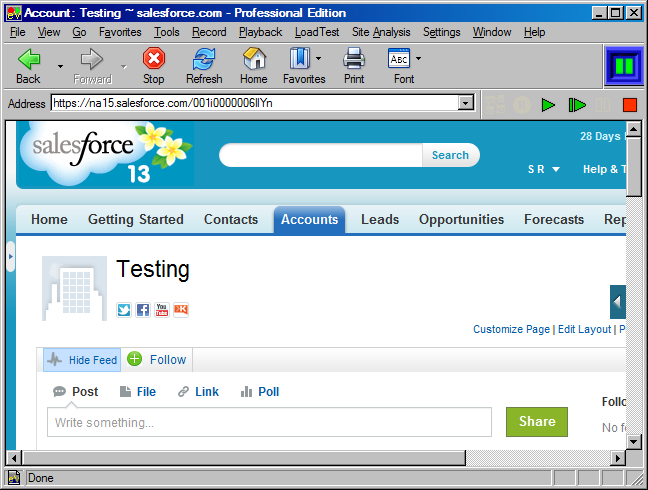Expand the right side panel arrow
648x490 pixels.
[x=618, y=302]
